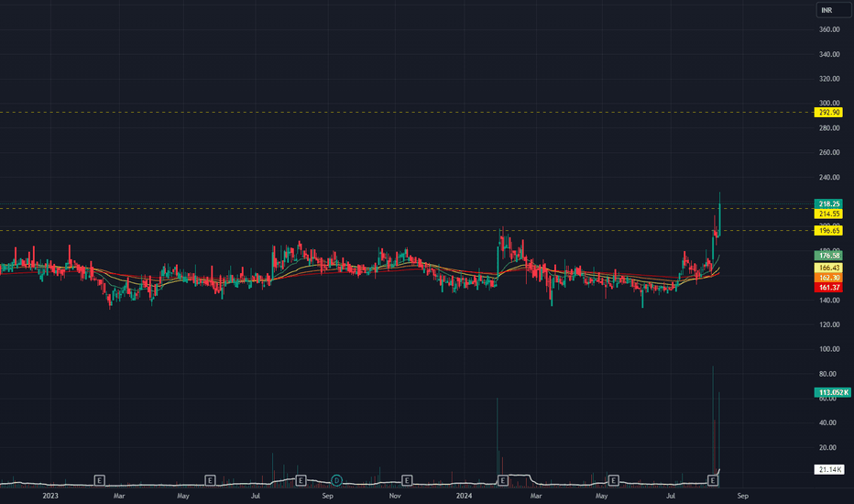Image resolution: width=854 pixels, height=504 pixels.
Task: Click the 320.00 price axis value
Action: (x=829, y=79)
